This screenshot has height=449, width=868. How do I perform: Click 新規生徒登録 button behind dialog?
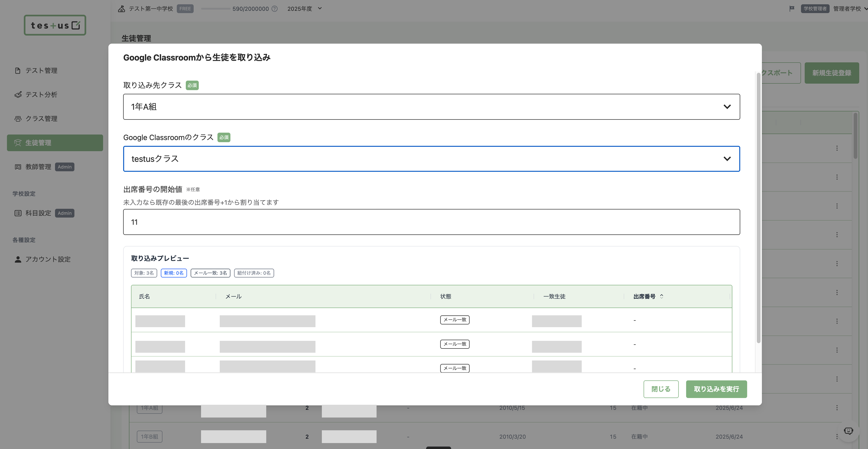click(x=832, y=73)
